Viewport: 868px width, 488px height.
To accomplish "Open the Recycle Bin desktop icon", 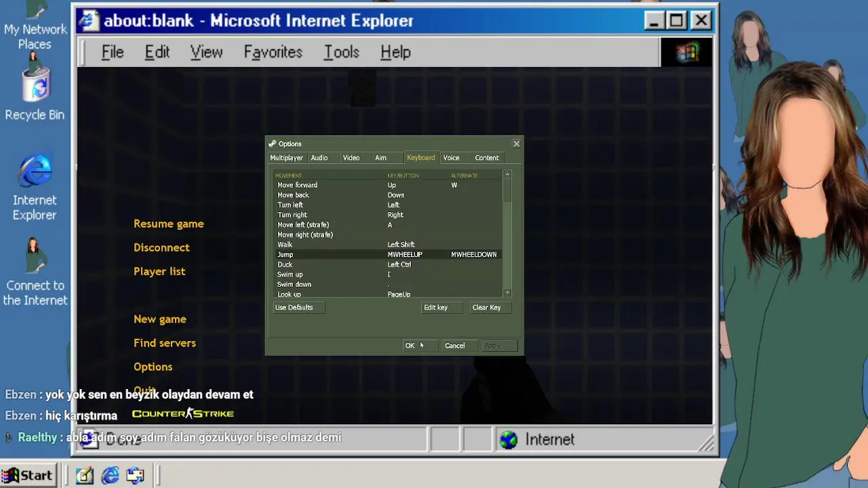I will (34, 94).
